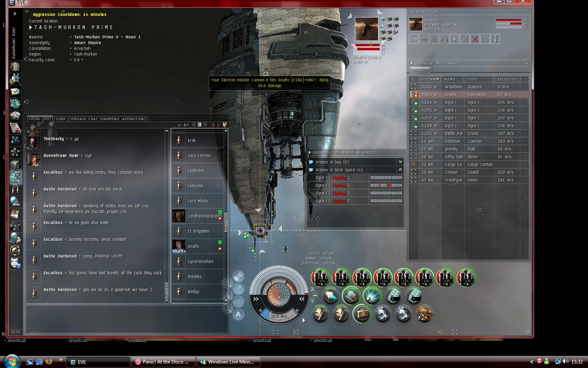Select Lord Mbutu in the Local member list
Image resolution: width=588 pixels, height=368 pixels.
(x=197, y=201)
